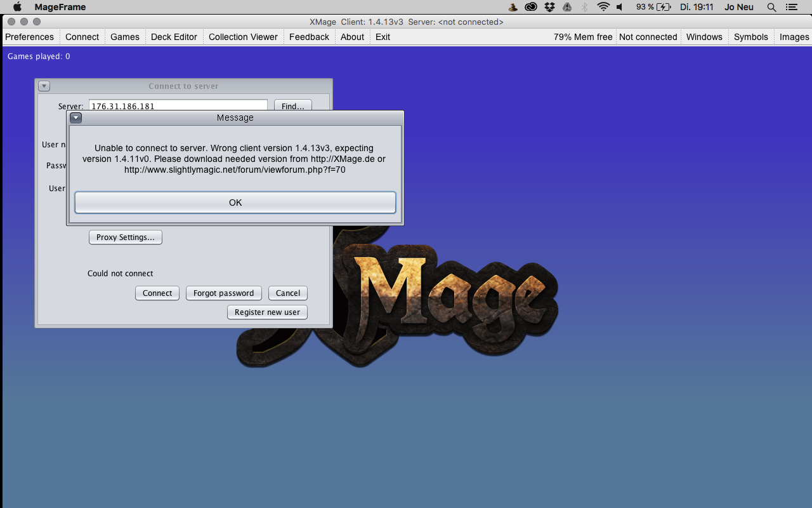Open the Symbols toolbar item
The image size is (812, 508).
pyautogui.click(x=750, y=37)
